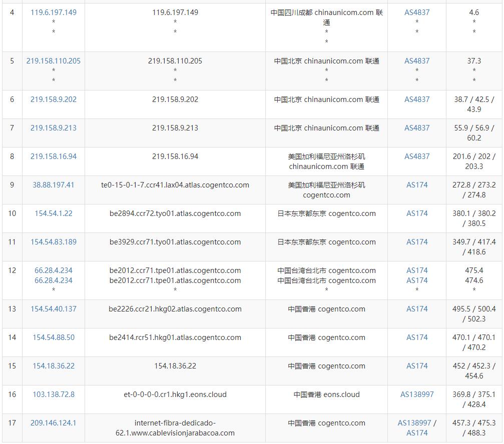Select latency value 4.6 in hop 4
The image size is (504, 444).
coord(474,12)
